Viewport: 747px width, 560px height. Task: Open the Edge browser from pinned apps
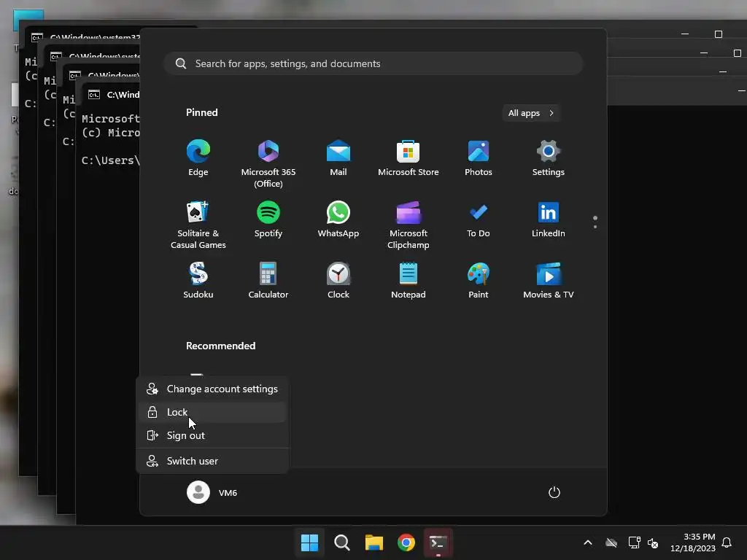(198, 158)
